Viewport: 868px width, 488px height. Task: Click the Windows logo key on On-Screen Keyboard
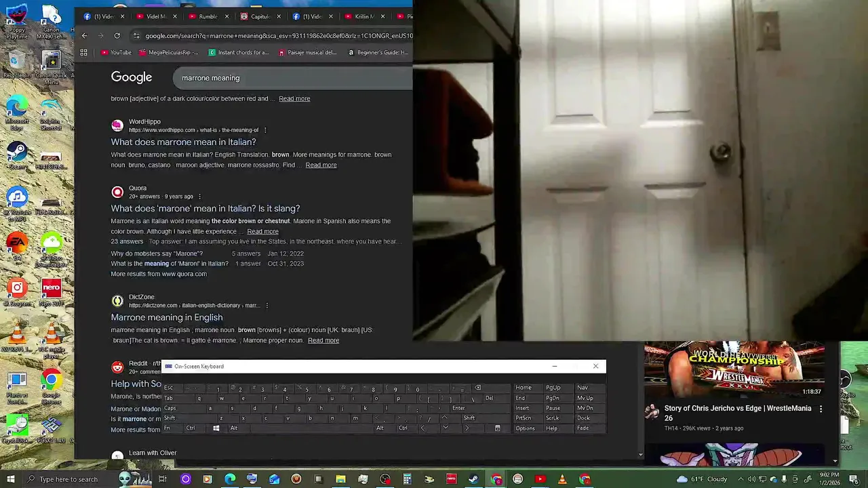coord(216,428)
